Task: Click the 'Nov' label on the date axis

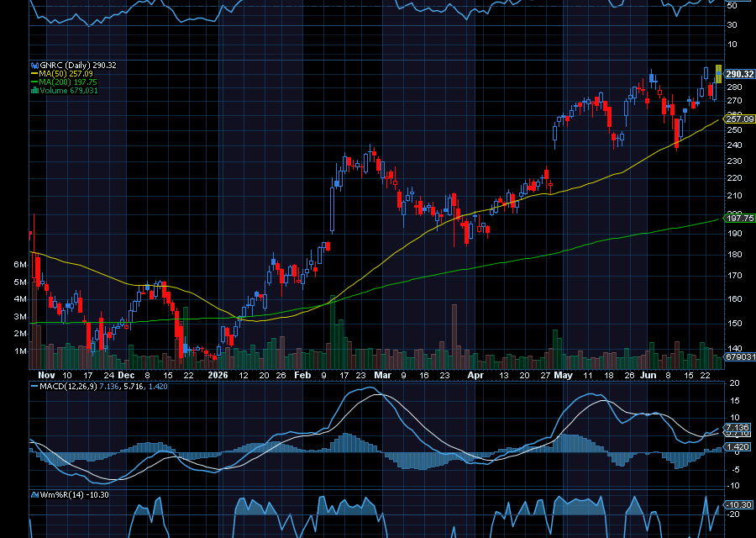Action: (46, 376)
